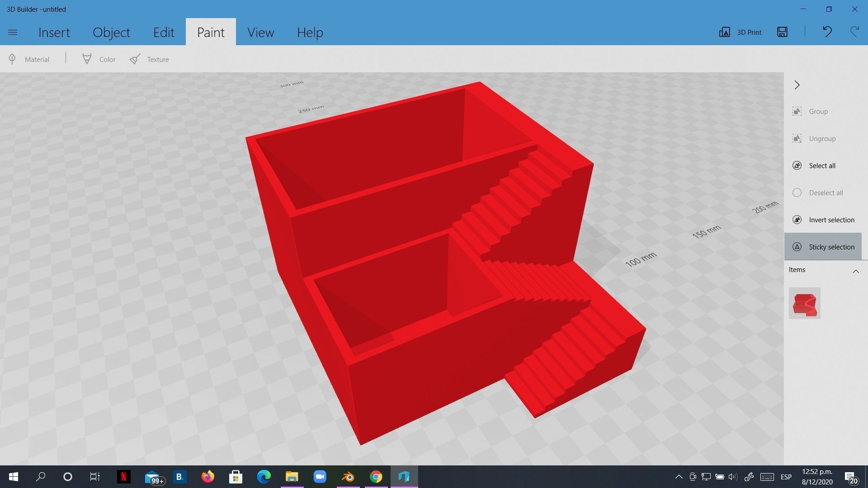
Task: Save the model with floppy icon
Action: [x=783, y=32]
